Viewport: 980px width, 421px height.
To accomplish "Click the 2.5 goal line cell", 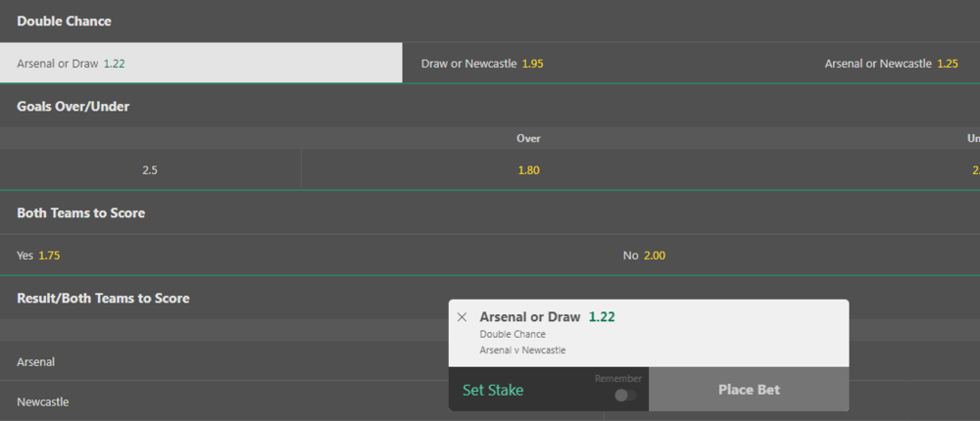I will coord(150,169).
